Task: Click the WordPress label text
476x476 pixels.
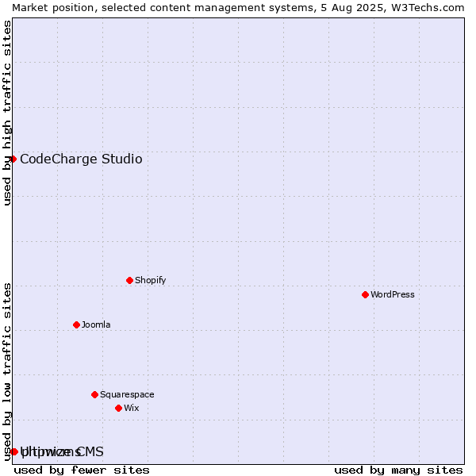Action: point(392,294)
